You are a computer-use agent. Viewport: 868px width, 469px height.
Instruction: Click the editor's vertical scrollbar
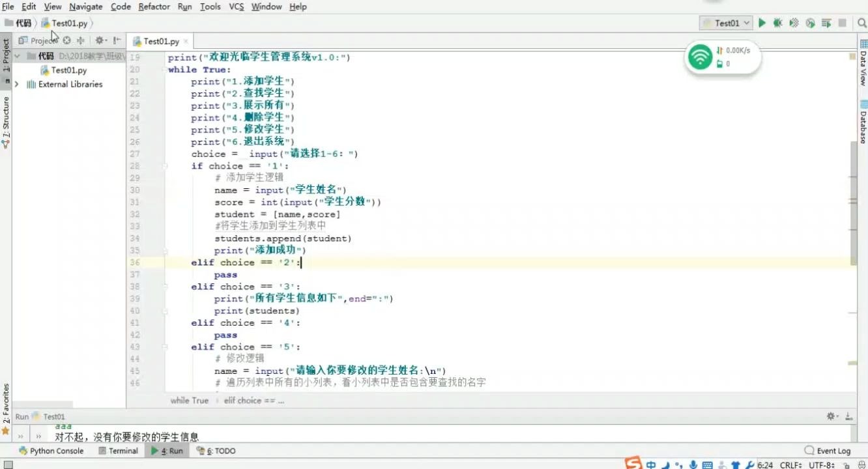coord(854,195)
